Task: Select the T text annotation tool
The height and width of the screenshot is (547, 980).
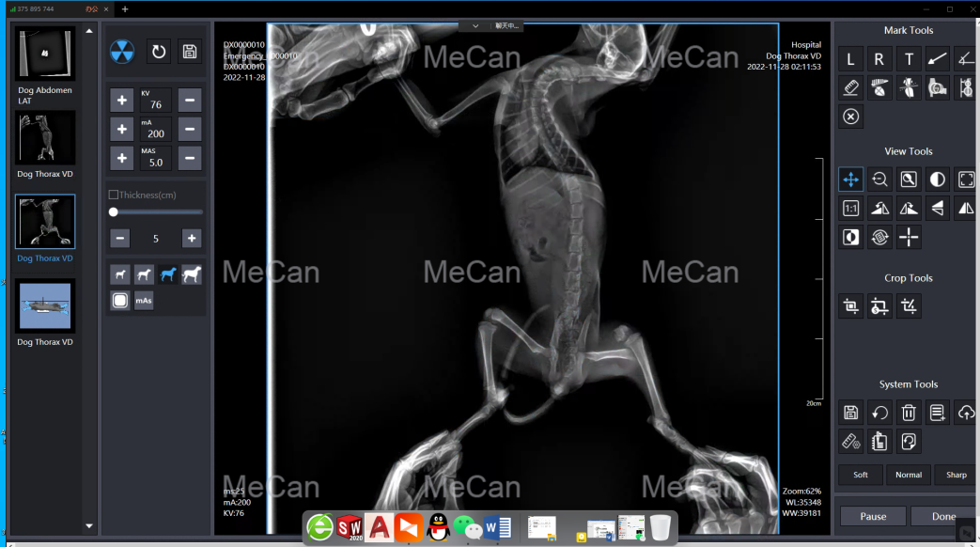Action: click(909, 59)
